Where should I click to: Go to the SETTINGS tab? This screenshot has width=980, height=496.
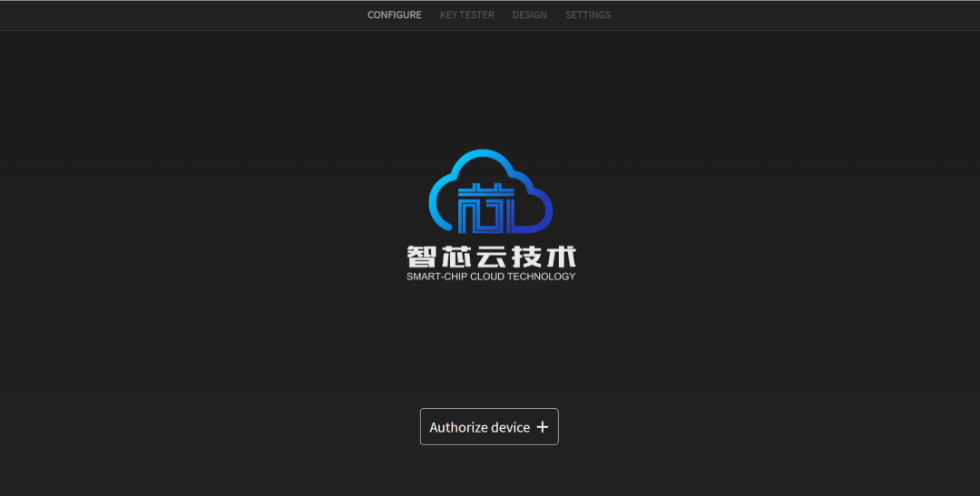point(588,15)
